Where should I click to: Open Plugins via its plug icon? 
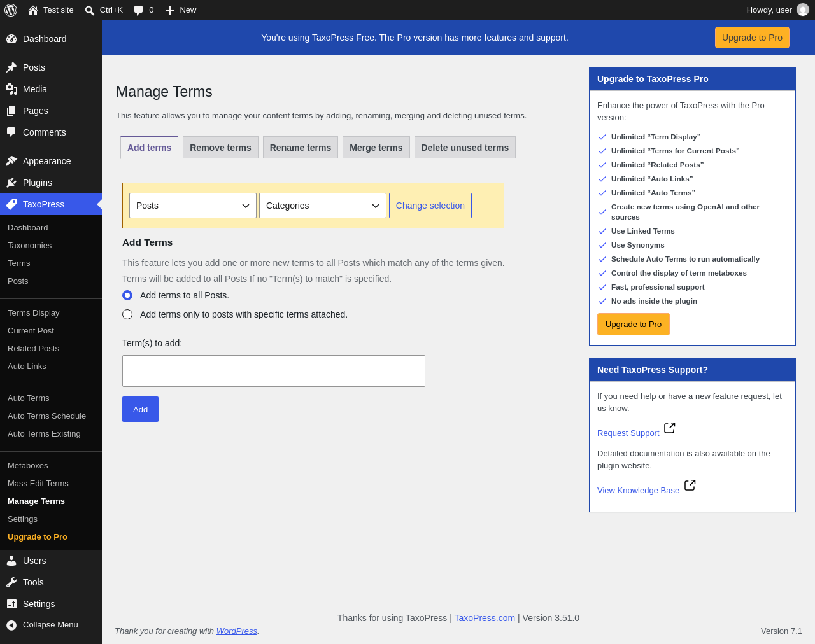[11, 183]
